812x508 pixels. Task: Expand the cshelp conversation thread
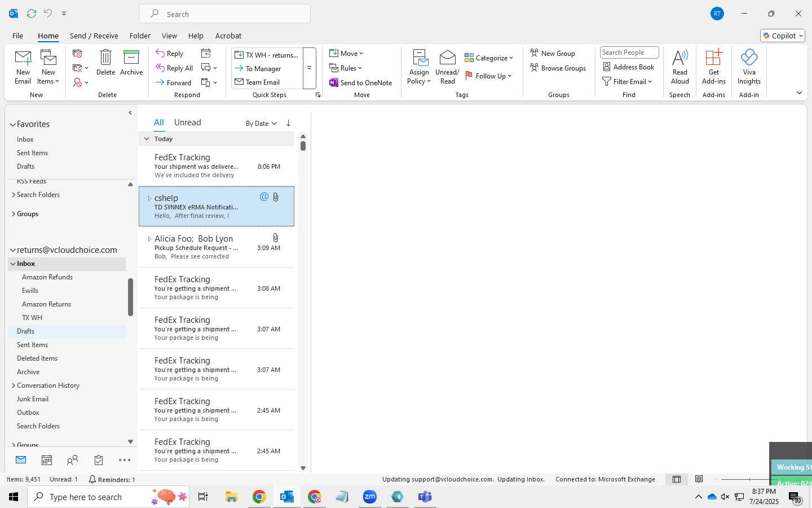[x=149, y=198]
